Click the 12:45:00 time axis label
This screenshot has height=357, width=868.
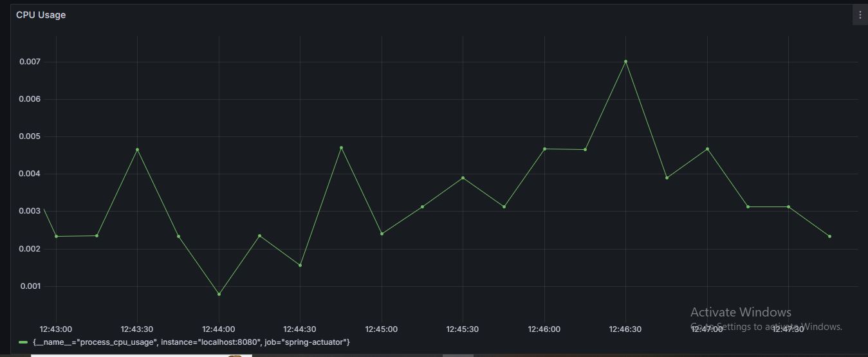[x=382, y=329]
